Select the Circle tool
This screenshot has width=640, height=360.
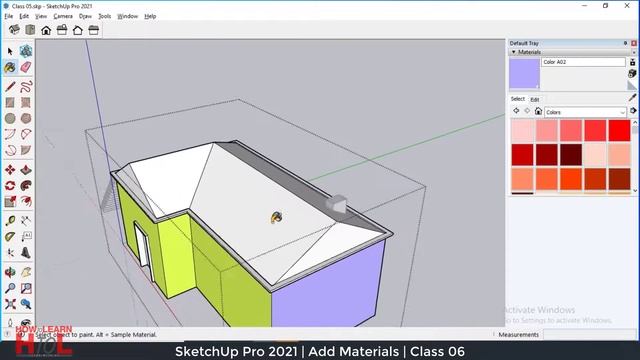coord(10,118)
